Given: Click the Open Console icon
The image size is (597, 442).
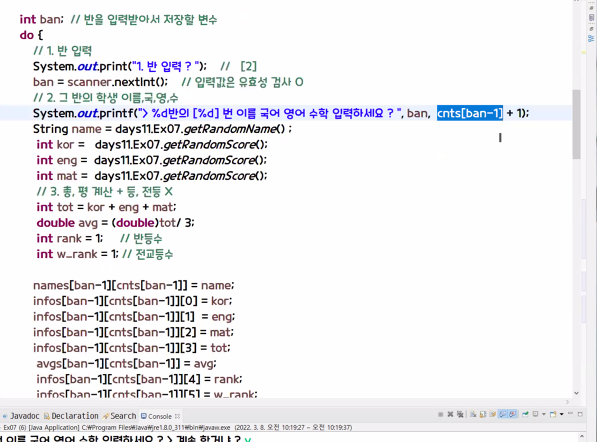Looking at the screenshot, I should pyautogui.click(x=553, y=414).
